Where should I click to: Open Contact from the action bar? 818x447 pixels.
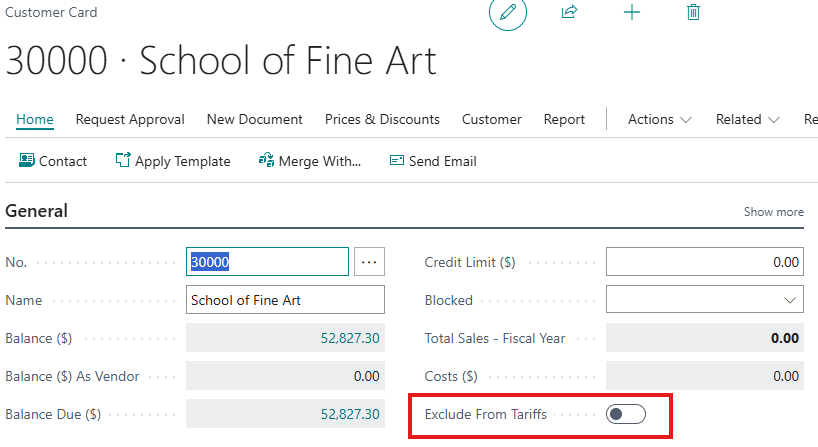(53, 161)
